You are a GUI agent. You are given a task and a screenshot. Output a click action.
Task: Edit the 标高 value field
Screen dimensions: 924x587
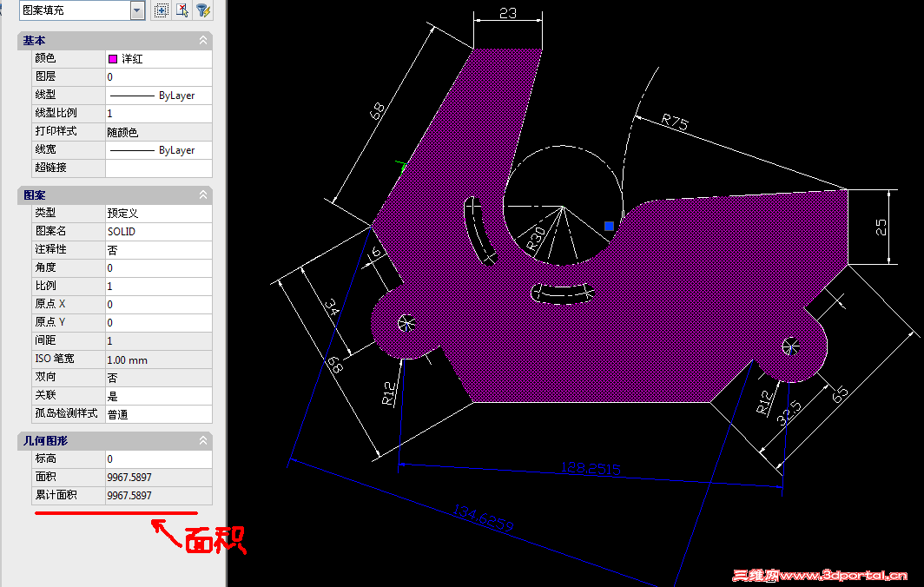tap(159, 458)
